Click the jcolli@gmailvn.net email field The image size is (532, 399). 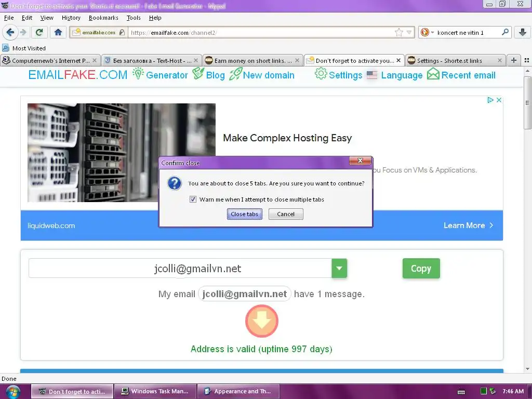[180, 269]
